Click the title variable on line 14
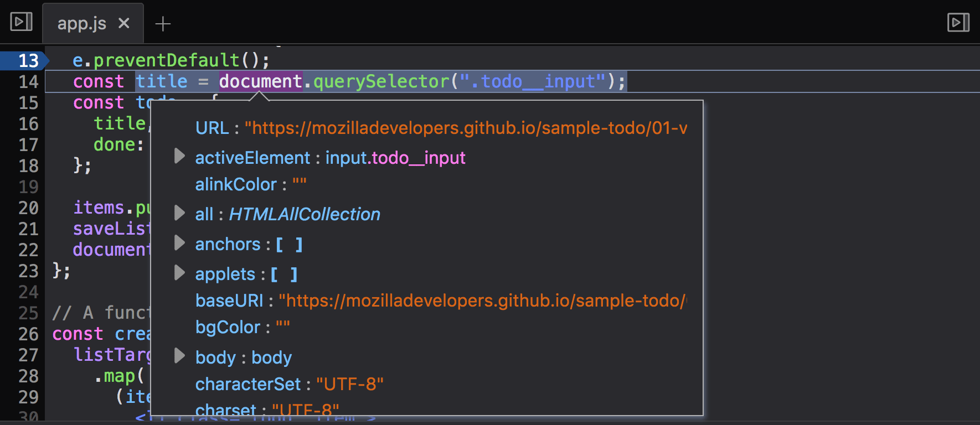 [162, 81]
